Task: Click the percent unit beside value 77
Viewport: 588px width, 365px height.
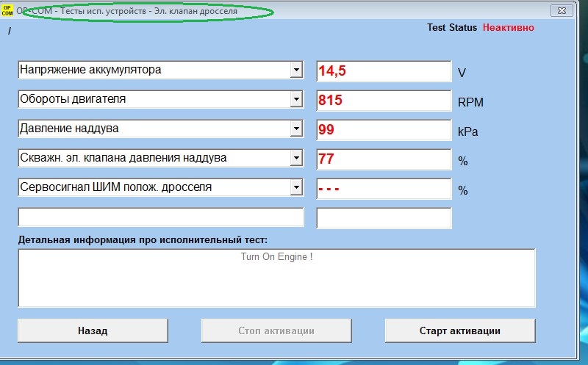Action: click(x=463, y=161)
